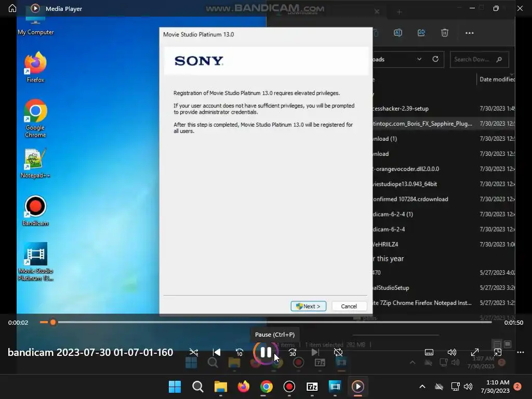Image resolution: width=532 pixels, height=399 pixels.
Task: Open Movie Studio Platinum desktop shortcut
Action: pyautogui.click(x=35, y=262)
